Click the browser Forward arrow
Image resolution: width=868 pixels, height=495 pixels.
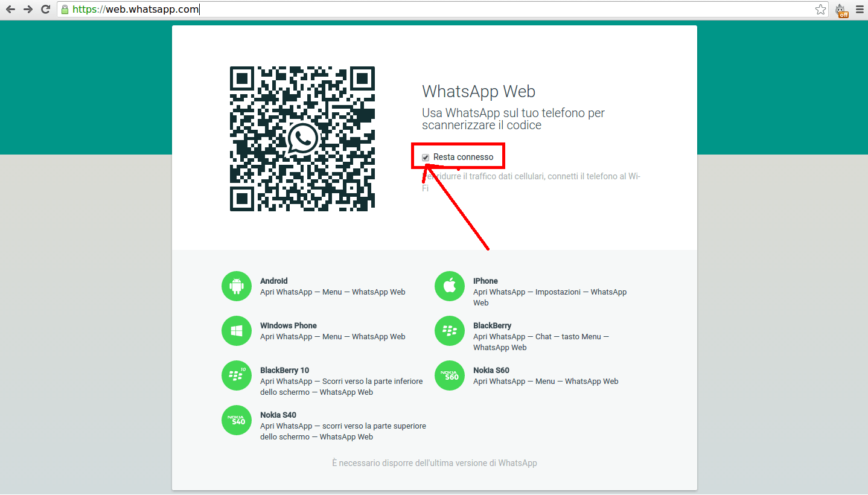28,10
